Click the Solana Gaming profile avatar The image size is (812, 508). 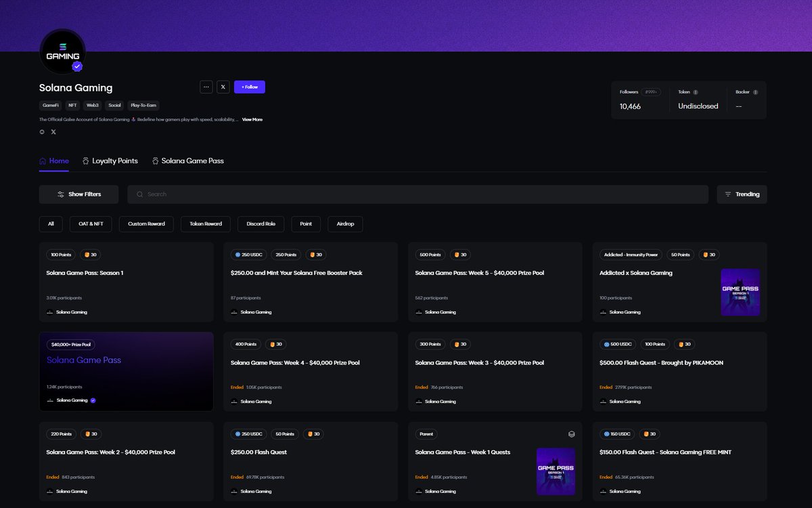click(63, 52)
